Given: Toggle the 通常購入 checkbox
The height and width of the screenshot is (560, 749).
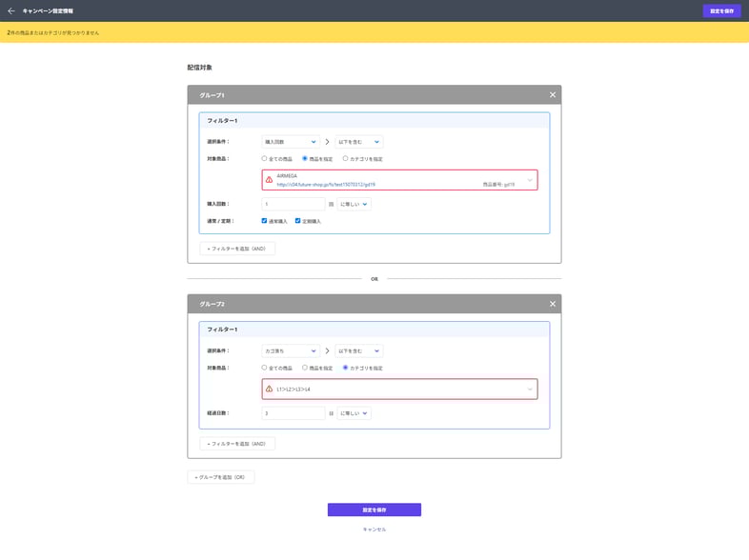Looking at the screenshot, I should 264,221.
